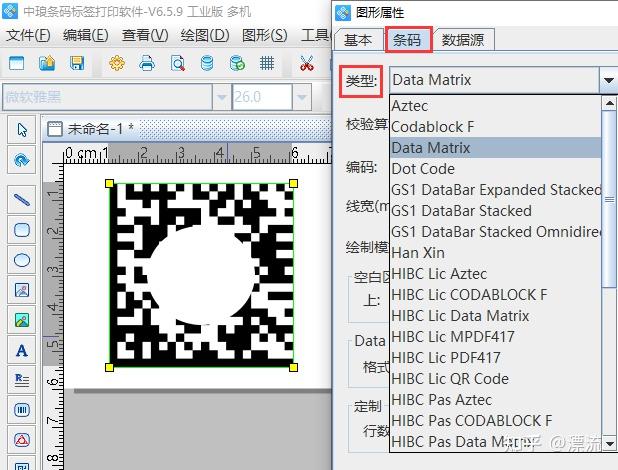The height and width of the screenshot is (470, 618).
Task: Choose Dot Code from the list
Action: click(x=495, y=169)
